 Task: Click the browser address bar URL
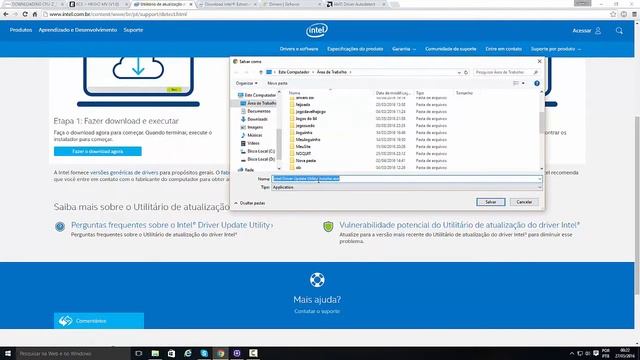point(118,14)
